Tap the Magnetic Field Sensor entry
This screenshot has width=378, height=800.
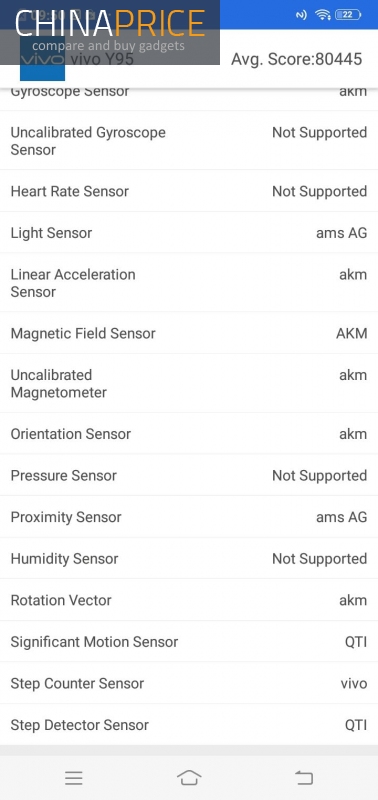click(x=189, y=333)
